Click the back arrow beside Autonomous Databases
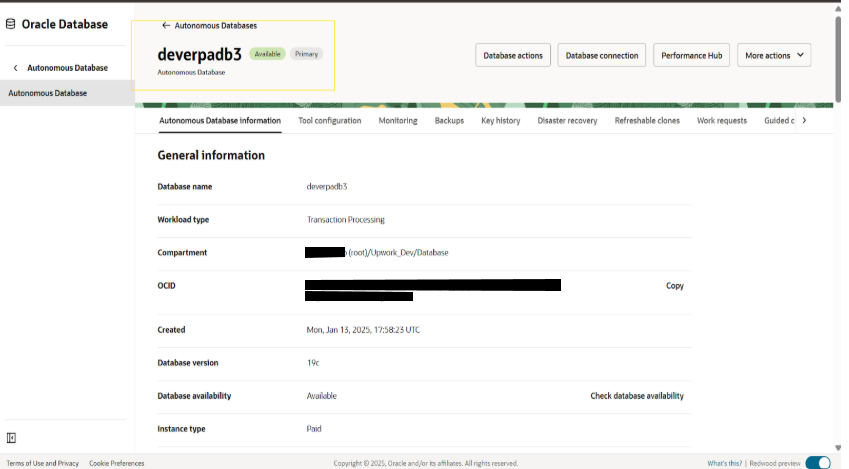Viewport: 849px width, 469px height. point(166,25)
